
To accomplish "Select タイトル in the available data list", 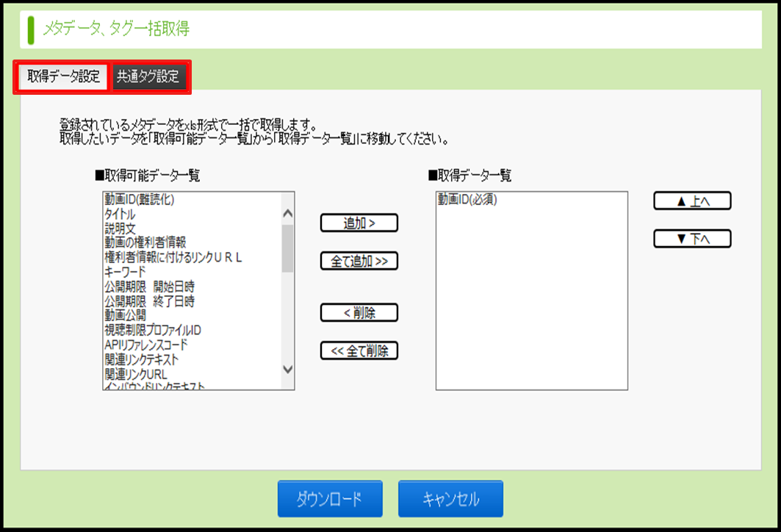I will [120, 213].
